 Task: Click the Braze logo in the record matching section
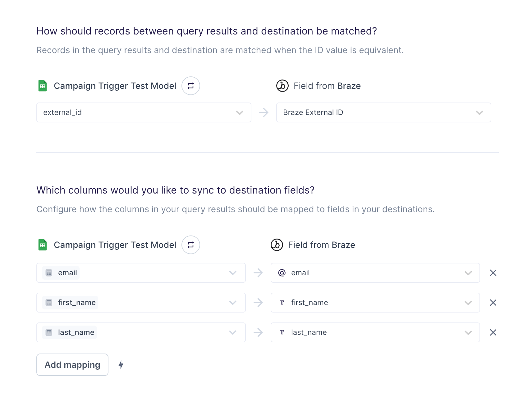(x=282, y=86)
